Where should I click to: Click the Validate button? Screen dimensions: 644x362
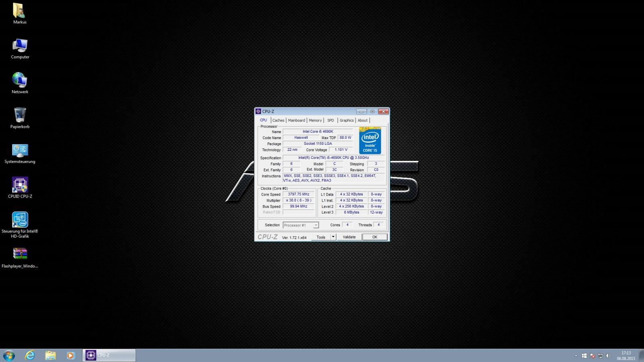click(x=349, y=237)
